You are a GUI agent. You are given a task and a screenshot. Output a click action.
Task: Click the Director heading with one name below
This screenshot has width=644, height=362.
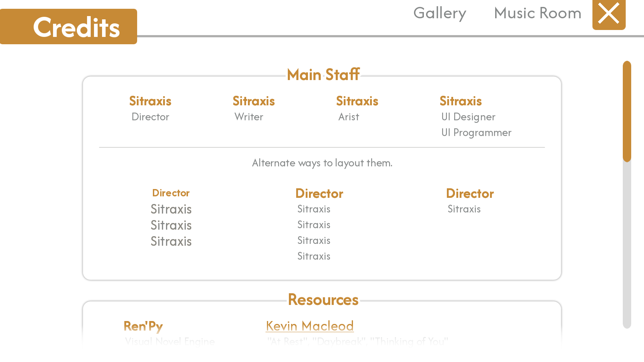click(470, 193)
